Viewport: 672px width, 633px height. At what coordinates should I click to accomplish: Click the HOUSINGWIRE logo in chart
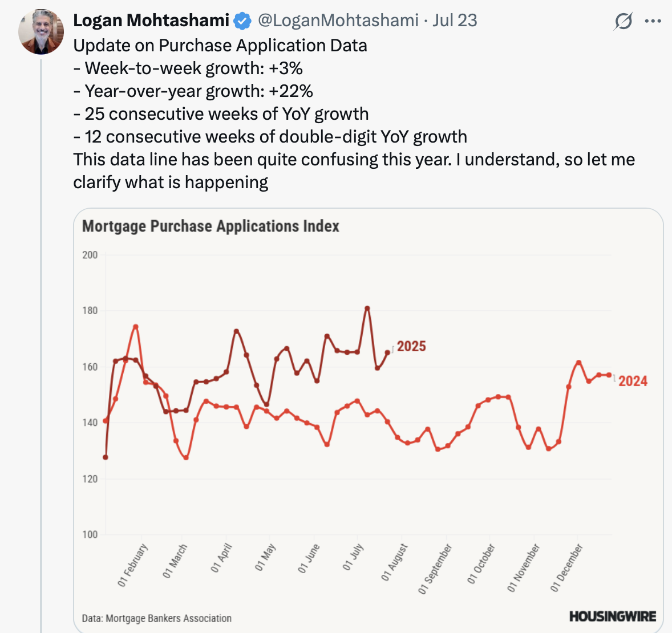tap(613, 616)
